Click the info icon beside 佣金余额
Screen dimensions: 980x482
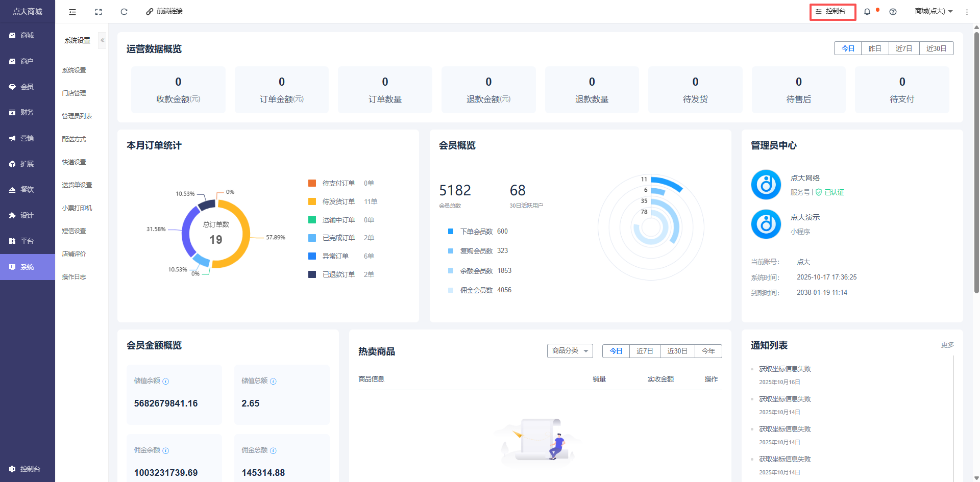(166, 450)
